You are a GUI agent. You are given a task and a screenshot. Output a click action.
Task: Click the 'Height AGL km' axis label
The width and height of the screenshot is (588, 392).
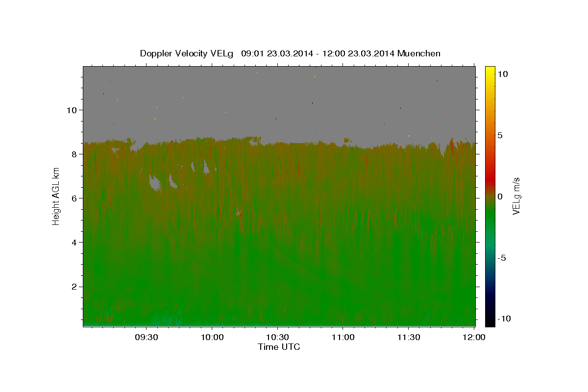56,196
